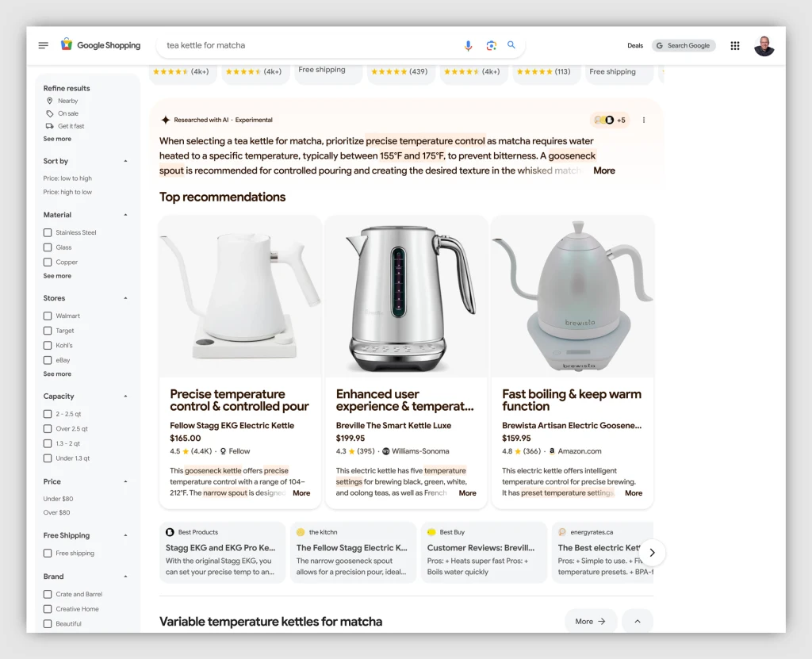Open the hamburger main menu
The image size is (812, 659).
44,45
